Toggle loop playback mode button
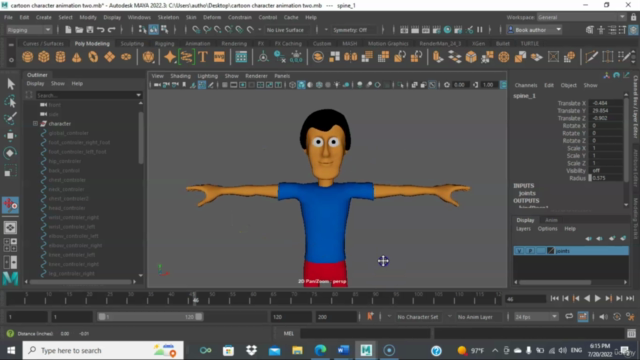Image resolution: width=640 pixels, height=360 pixels. [569, 317]
